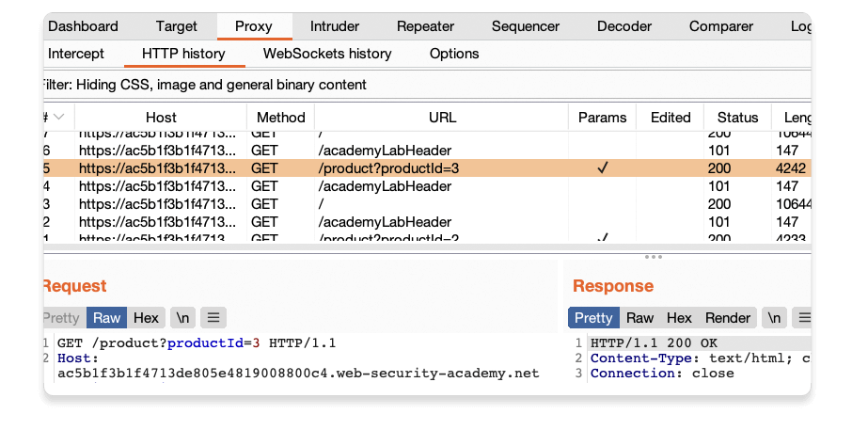
Task: Click the 4242 length cell
Action: 791,168
